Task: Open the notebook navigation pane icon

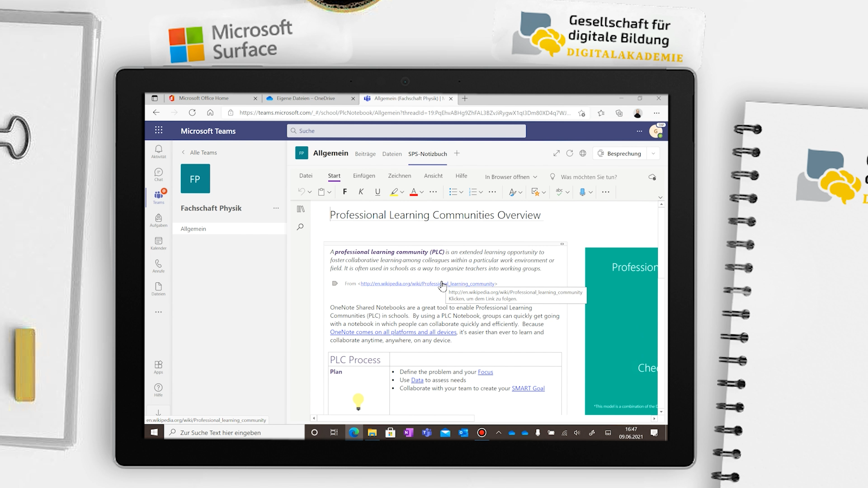Action: click(301, 209)
